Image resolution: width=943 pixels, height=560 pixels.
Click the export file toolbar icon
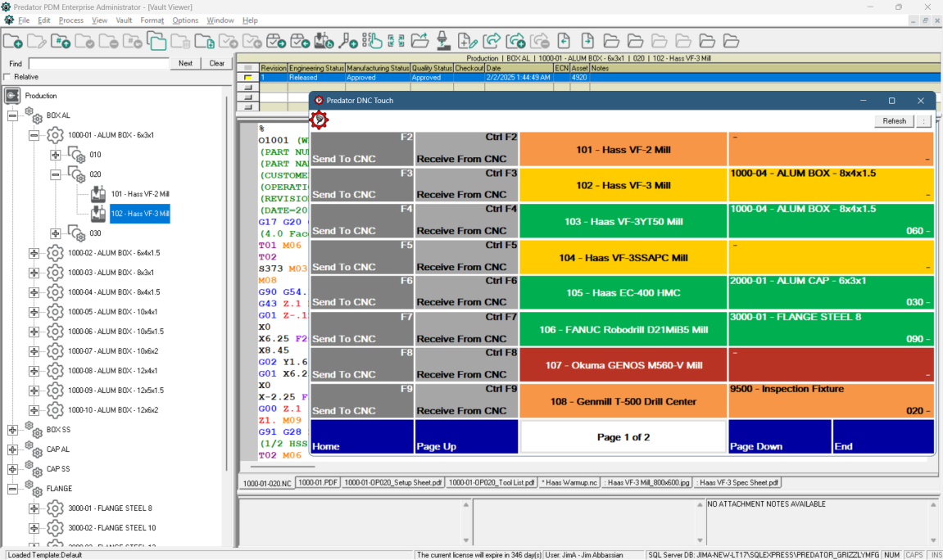point(588,40)
